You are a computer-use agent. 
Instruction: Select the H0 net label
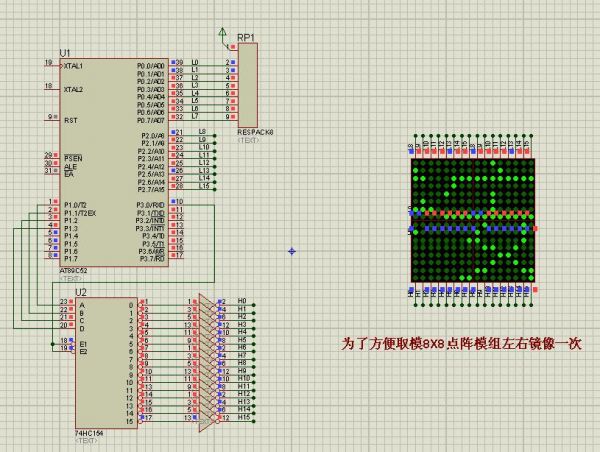click(241, 301)
